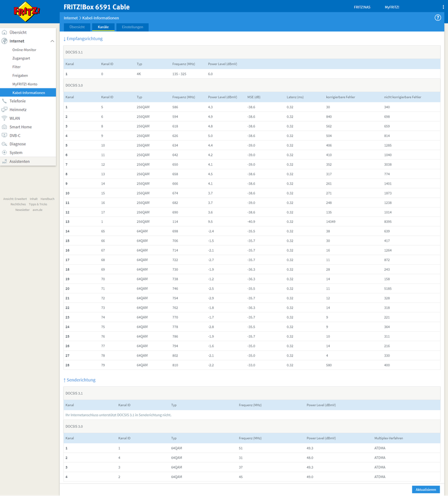Click the Telefonie phone icon

click(x=4, y=101)
